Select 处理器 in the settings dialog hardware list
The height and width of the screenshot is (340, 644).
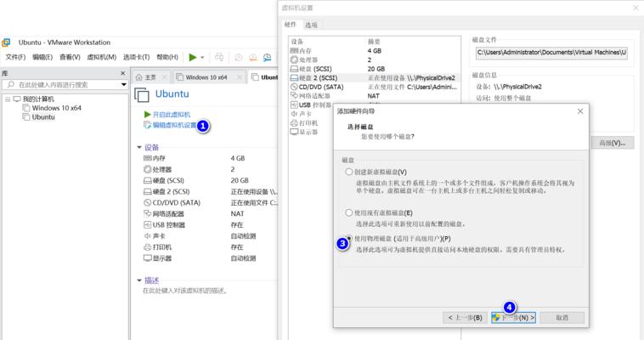(375, 59)
